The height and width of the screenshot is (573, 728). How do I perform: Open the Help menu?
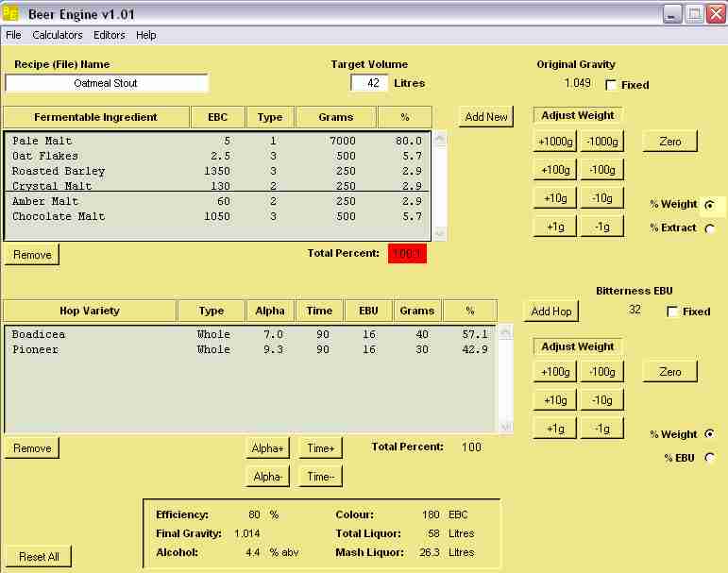point(145,35)
